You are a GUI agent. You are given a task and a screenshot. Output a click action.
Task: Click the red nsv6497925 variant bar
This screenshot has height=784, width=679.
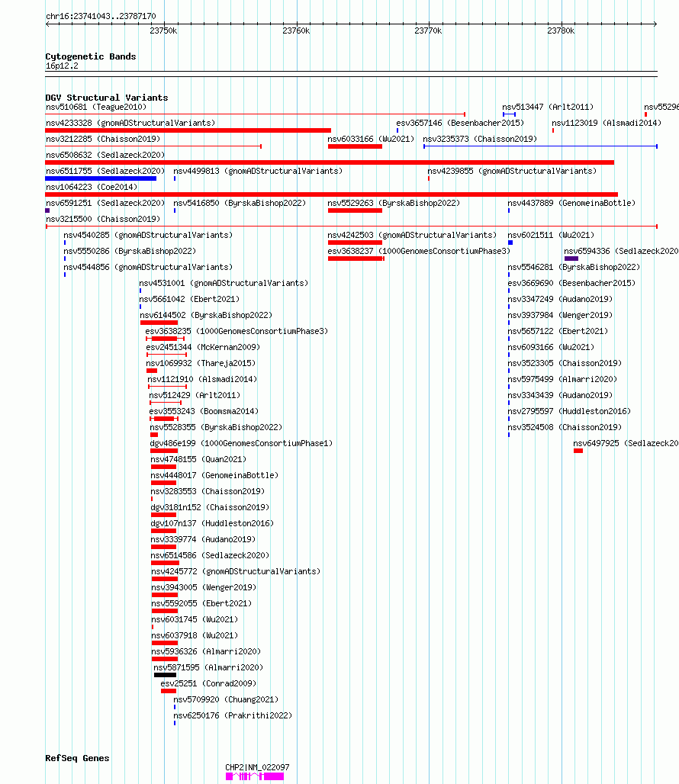tap(578, 451)
